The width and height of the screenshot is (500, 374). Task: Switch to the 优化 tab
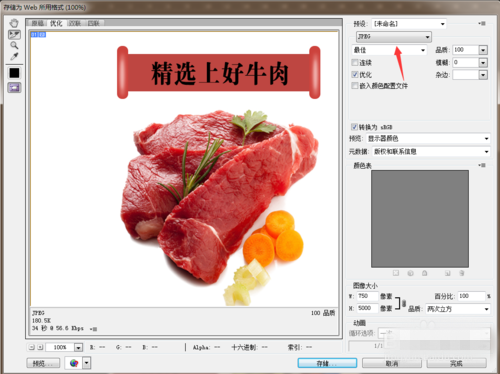pyautogui.click(x=56, y=23)
